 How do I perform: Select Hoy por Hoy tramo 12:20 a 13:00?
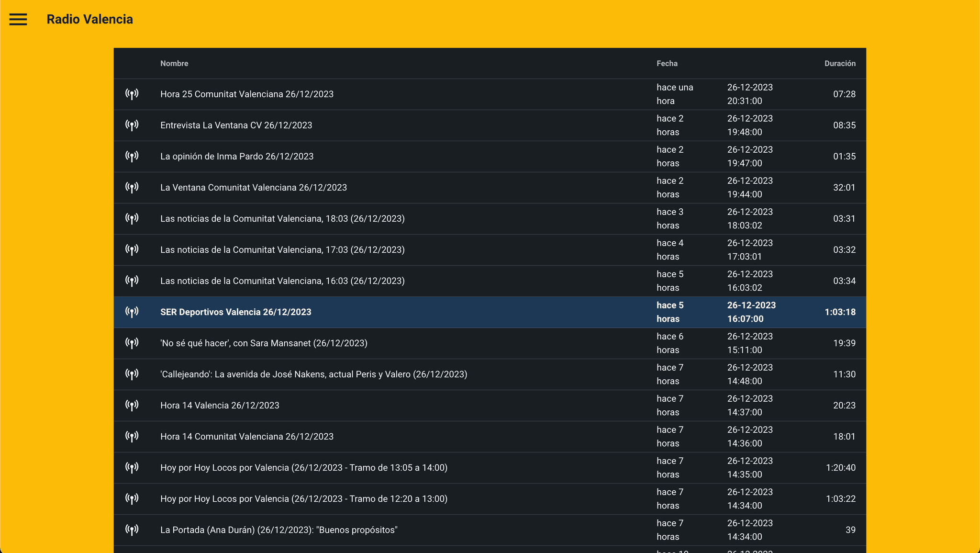click(303, 499)
